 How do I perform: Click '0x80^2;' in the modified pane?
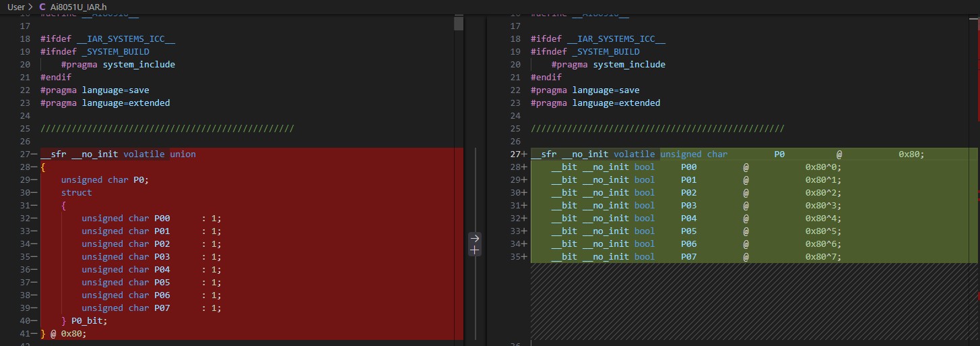pyautogui.click(x=823, y=193)
